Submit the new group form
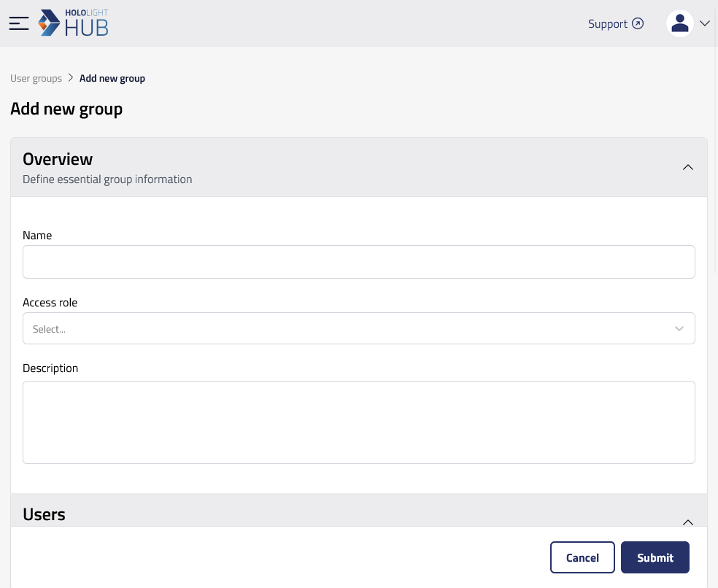 655,557
